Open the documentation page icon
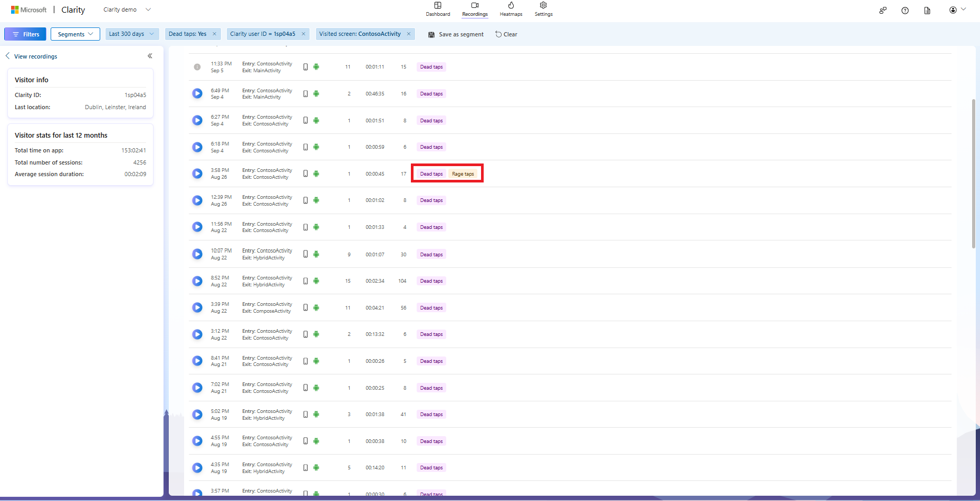 click(927, 10)
